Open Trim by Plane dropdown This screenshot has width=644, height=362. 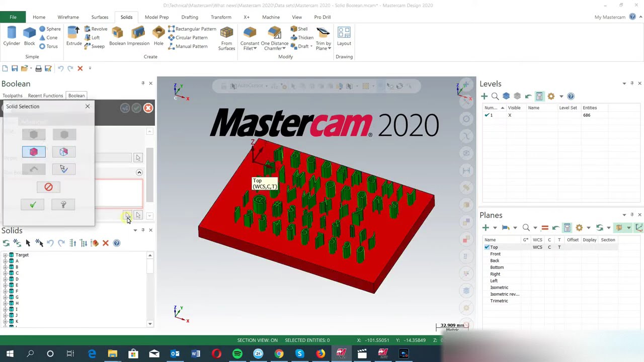[x=331, y=49]
